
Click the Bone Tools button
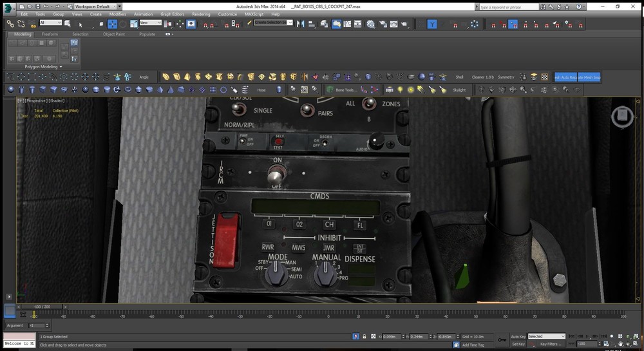tap(347, 90)
